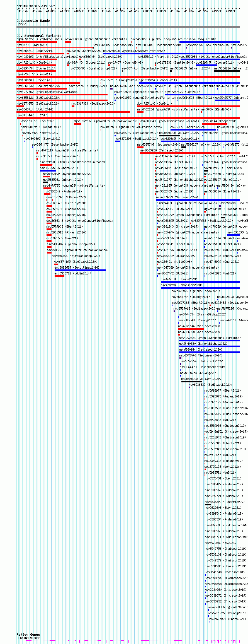This screenshot has height=644, width=248.
Task: Select esv2033492 (Bentley2008) variant
Action: pyautogui.click(x=66, y=203)
